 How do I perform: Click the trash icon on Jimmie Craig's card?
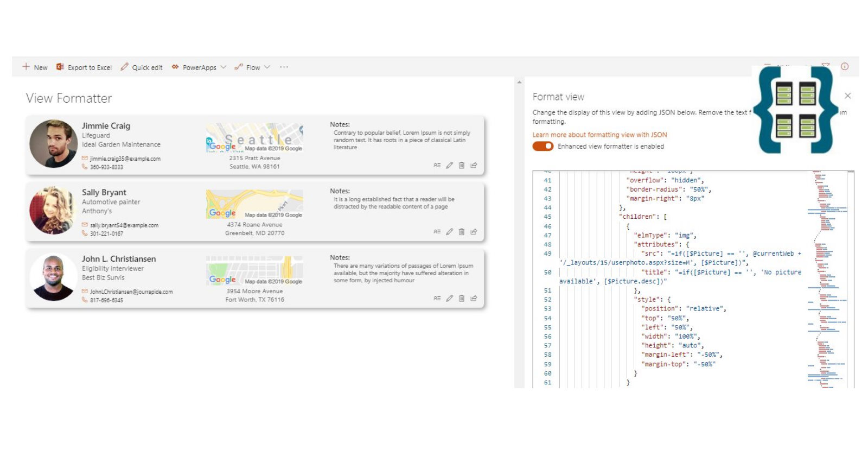pyautogui.click(x=461, y=165)
